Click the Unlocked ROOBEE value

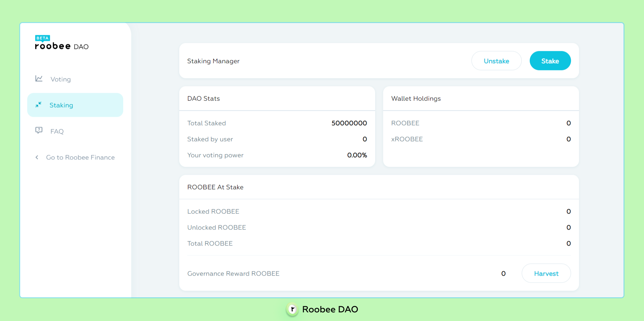coord(568,227)
